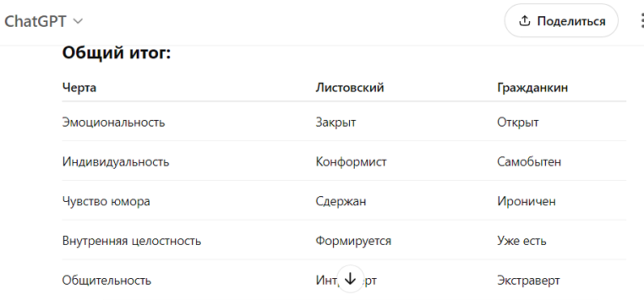Click the Индивидуальность row label
The image size is (644, 300).
coord(115,162)
